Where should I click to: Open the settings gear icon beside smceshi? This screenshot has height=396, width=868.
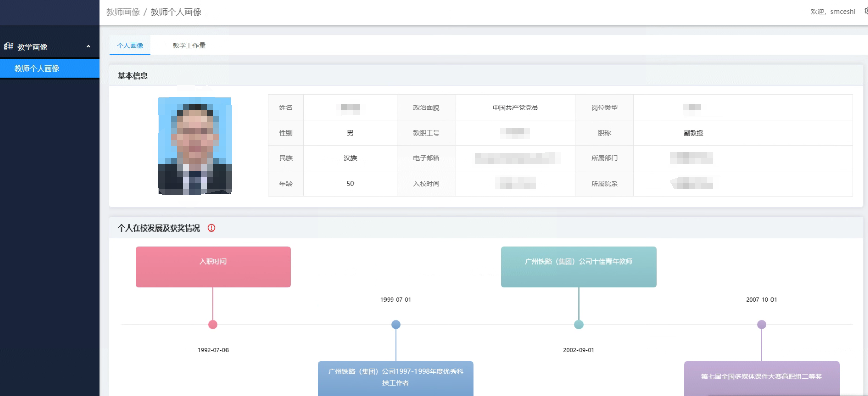point(865,11)
